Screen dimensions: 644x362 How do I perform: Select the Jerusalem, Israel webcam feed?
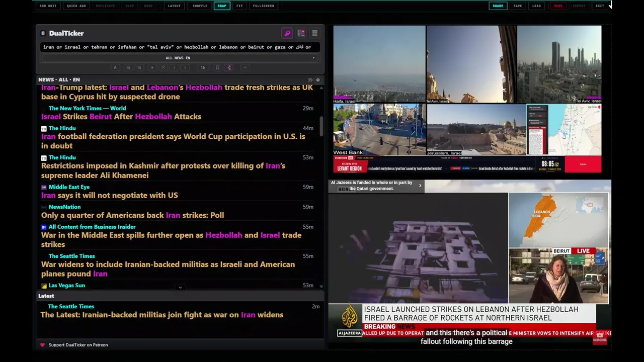(x=476, y=129)
